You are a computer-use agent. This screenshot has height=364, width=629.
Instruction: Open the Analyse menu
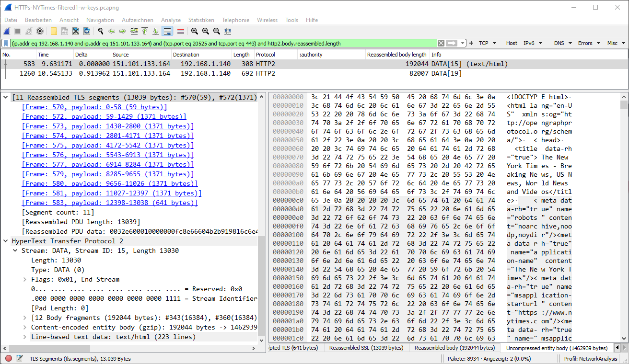[171, 20]
